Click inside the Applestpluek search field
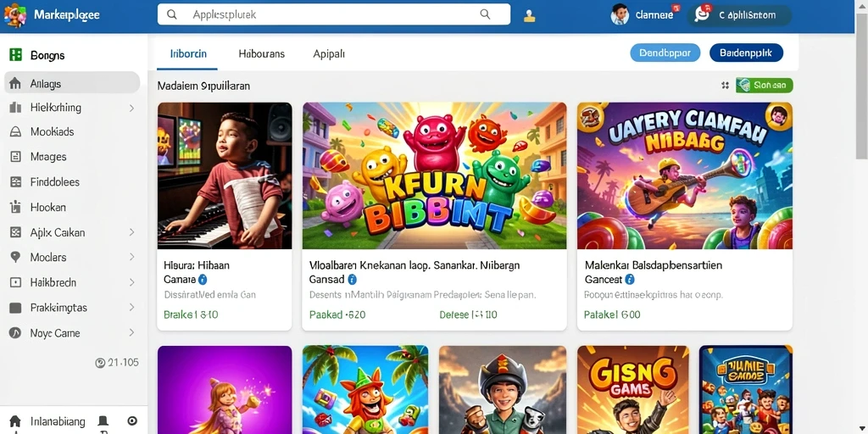This screenshot has width=868, height=434. coord(334,14)
